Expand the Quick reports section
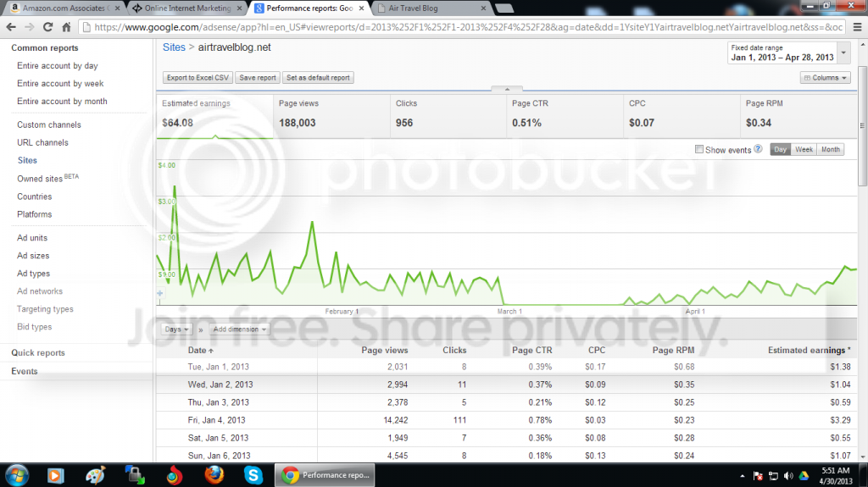868x487 pixels. pyautogui.click(x=38, y=353)
